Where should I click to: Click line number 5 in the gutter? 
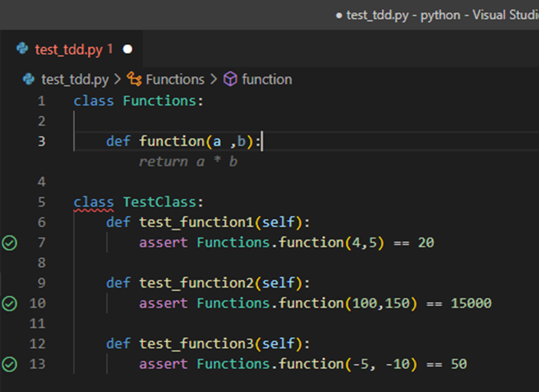point(42,202)
